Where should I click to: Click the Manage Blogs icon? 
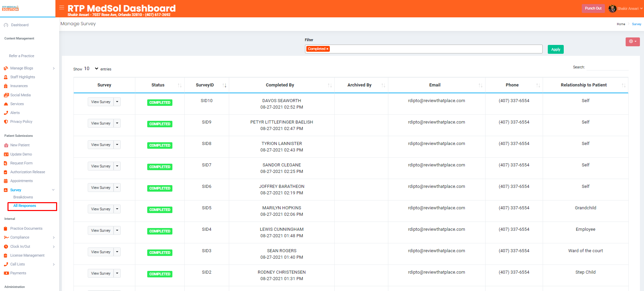tap(6, 68)
